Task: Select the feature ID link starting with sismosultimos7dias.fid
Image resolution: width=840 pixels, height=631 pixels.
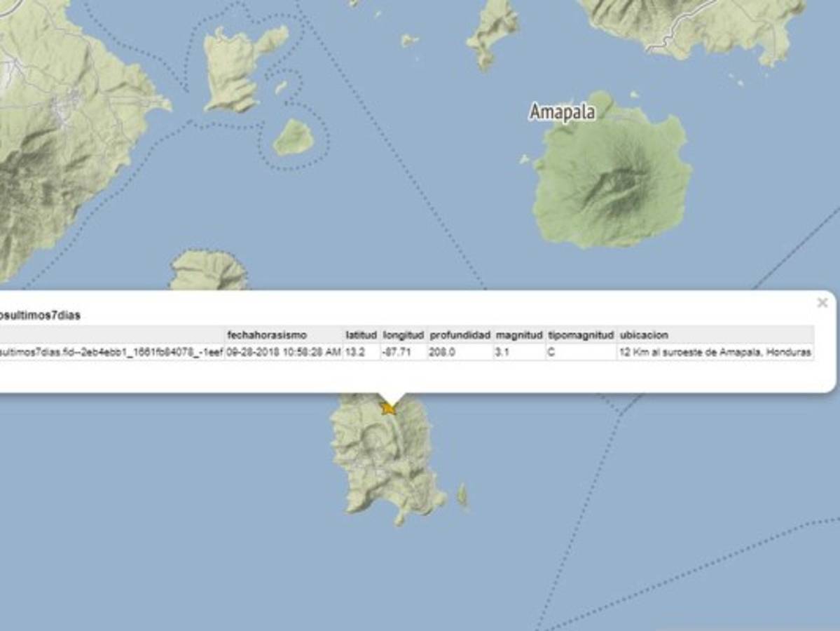Action: coord(109,353)
